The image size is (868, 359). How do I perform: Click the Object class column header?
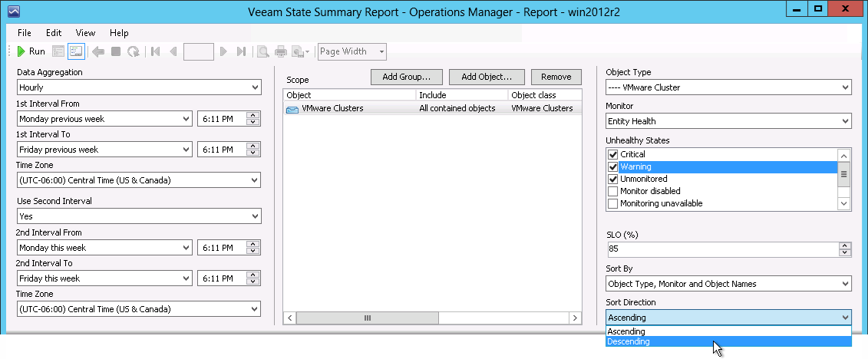click(545, 95)
